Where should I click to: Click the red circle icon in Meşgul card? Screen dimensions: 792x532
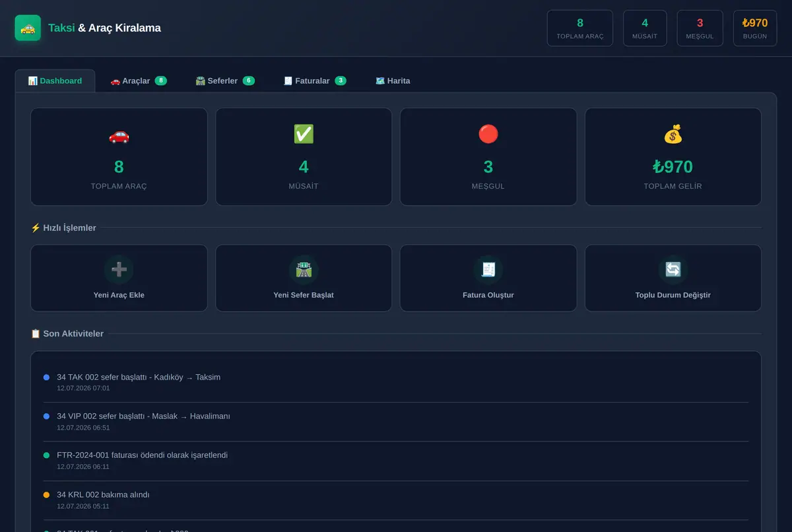pyautogui.click(x=488, y=134)
